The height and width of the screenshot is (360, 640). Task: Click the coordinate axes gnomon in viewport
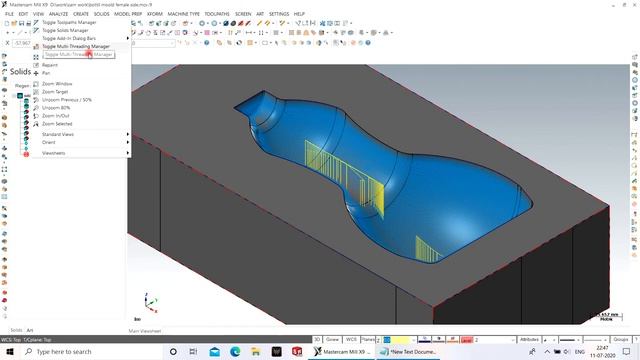[151, 302]
